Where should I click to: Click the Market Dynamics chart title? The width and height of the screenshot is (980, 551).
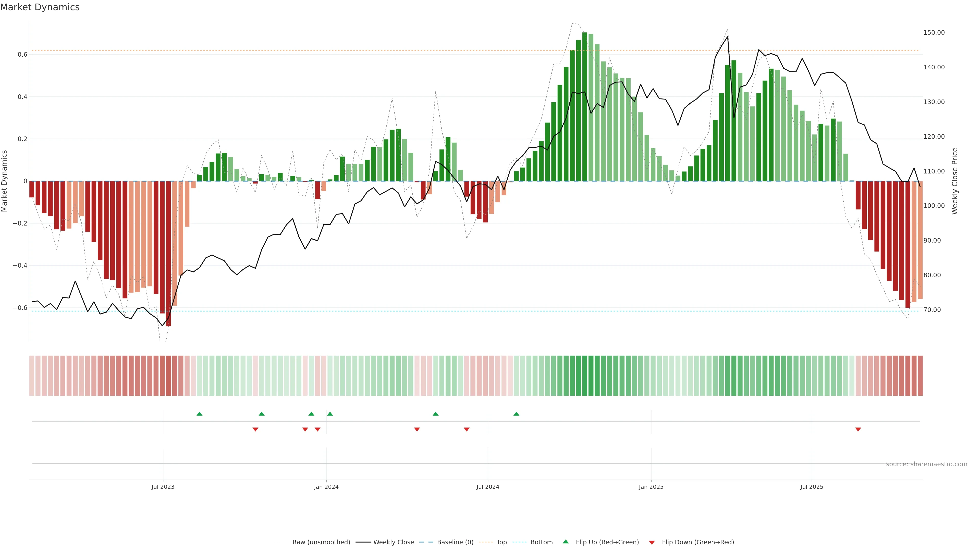coord(40,7)
